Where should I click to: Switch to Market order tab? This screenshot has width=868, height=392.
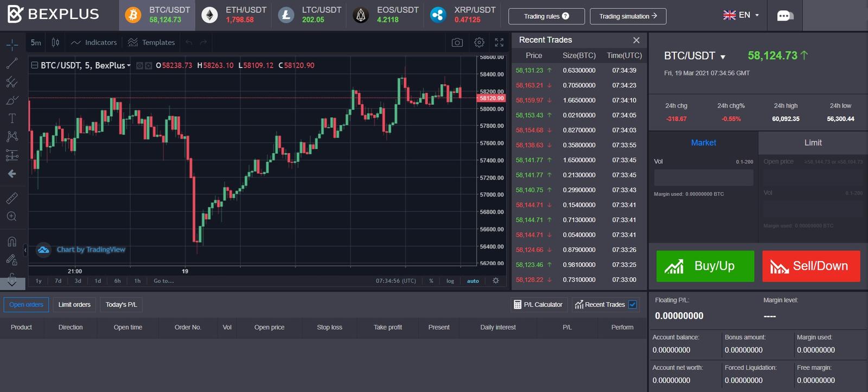click(x=703, y=143)
